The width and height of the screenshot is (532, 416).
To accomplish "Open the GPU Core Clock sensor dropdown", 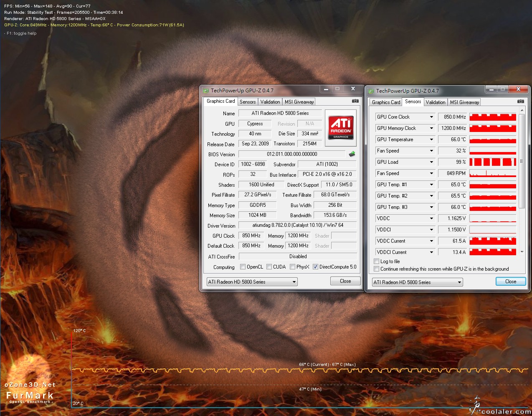I will [431, 117].
